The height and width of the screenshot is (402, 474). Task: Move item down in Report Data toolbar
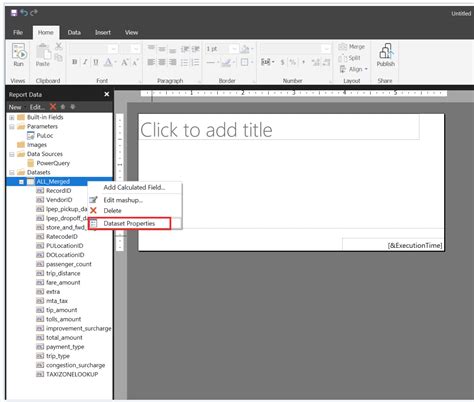pyautogui.click(x=73, y=107)
